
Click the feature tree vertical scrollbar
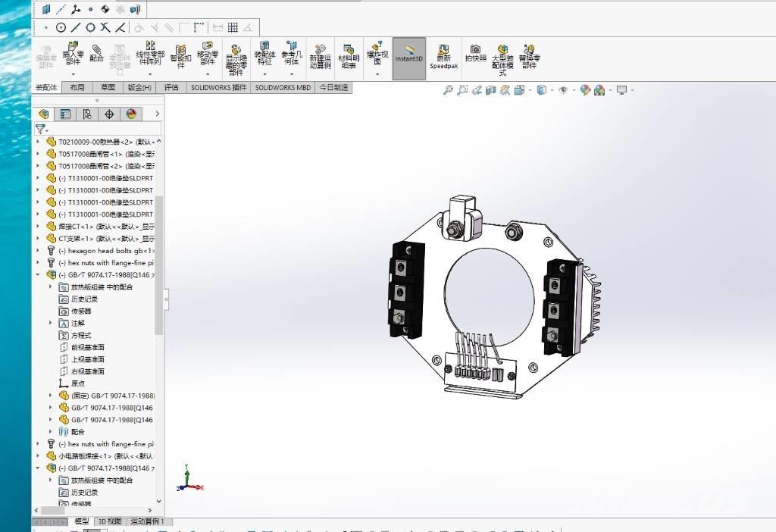[x=159, y=265]
